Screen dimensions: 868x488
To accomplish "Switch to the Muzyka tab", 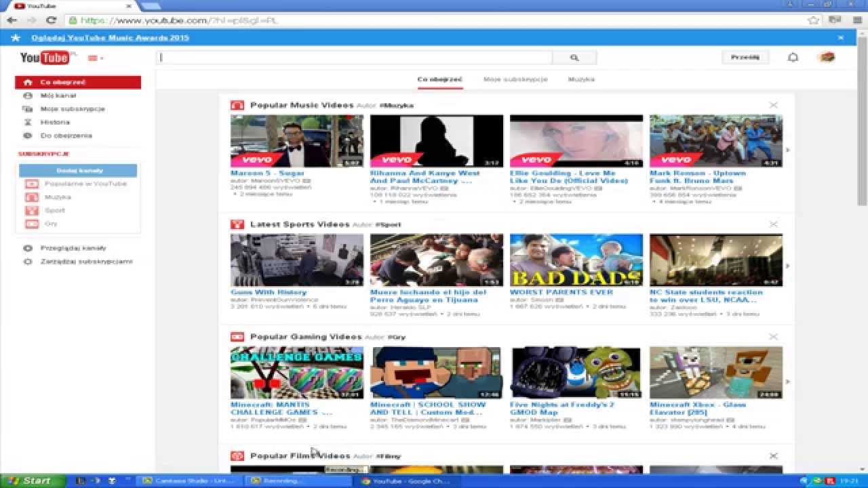I will click(581, 79).
